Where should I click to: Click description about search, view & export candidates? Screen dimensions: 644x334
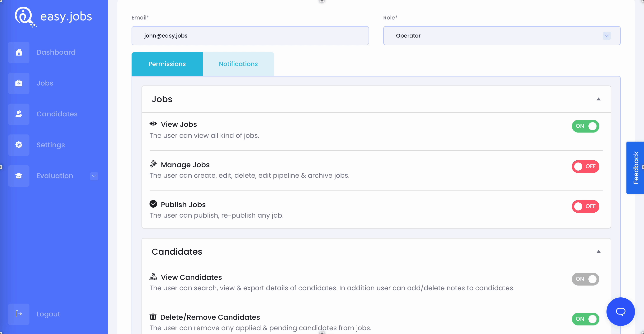click(332, 288)
